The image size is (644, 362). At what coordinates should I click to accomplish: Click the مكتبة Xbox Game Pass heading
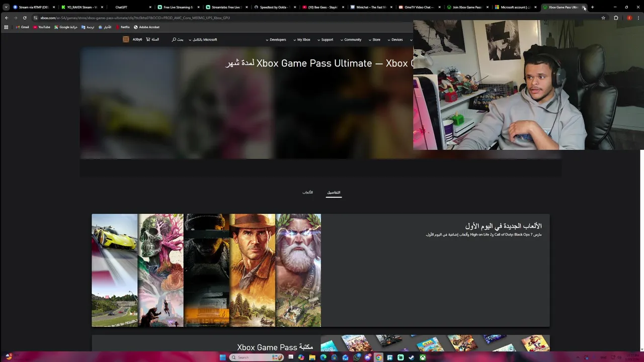[275, 347]
